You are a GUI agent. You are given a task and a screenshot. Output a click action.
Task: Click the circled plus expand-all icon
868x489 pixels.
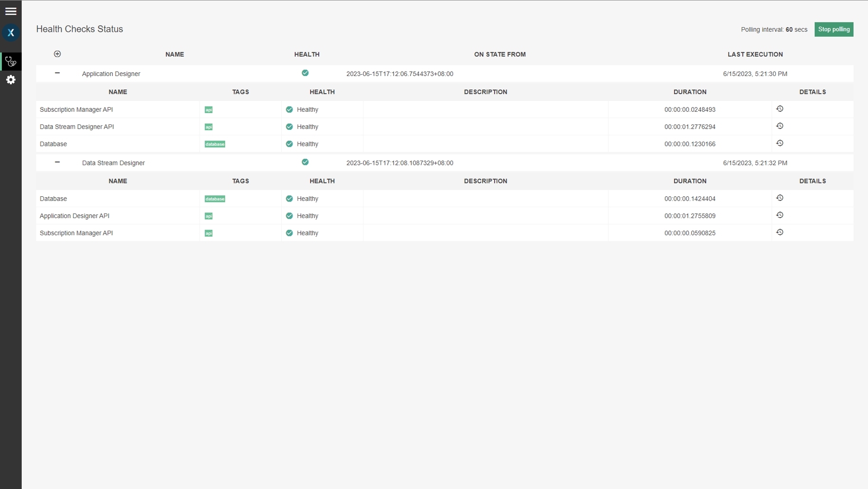pyautogui.click(x=57, y=54)
